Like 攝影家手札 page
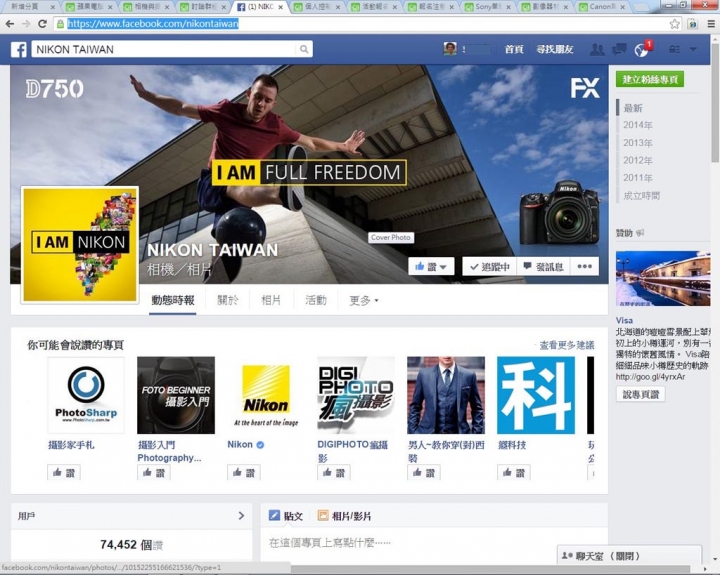Image resolution: width=720 pixels, height=575 pixels. (x=64, y=473)
